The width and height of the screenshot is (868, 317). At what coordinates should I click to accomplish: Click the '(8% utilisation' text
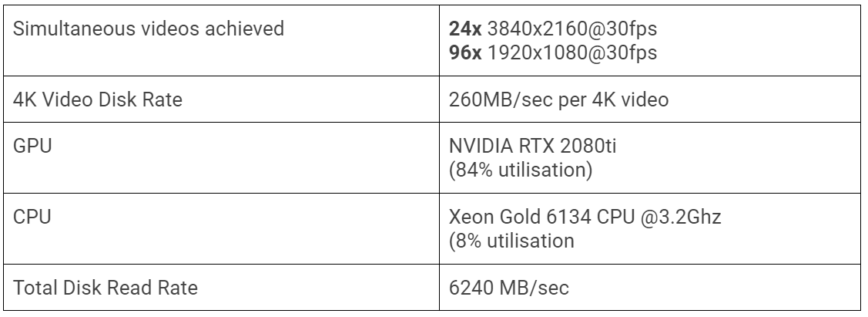511,241
